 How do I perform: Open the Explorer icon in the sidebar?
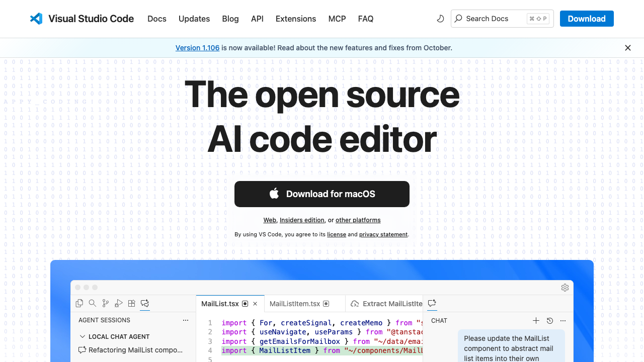click(x=79, y=303)
